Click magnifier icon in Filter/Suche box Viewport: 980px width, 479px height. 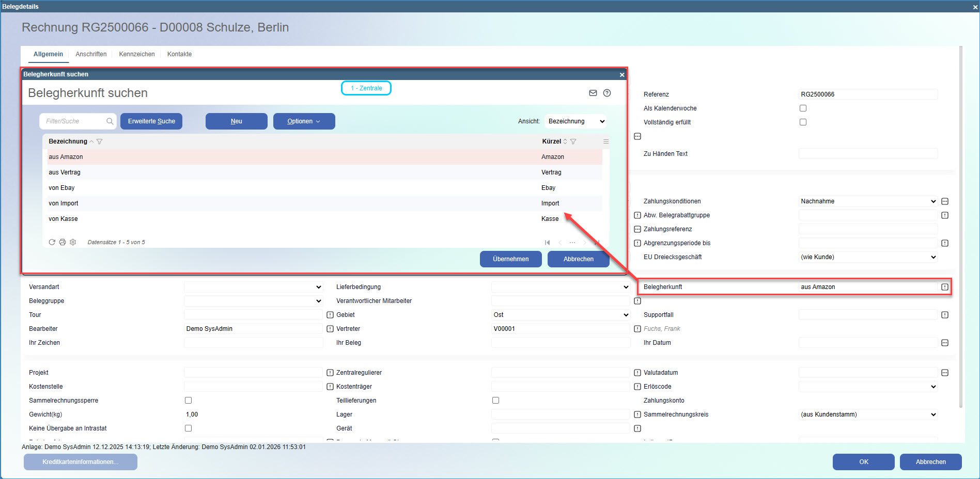coord(110,121)
